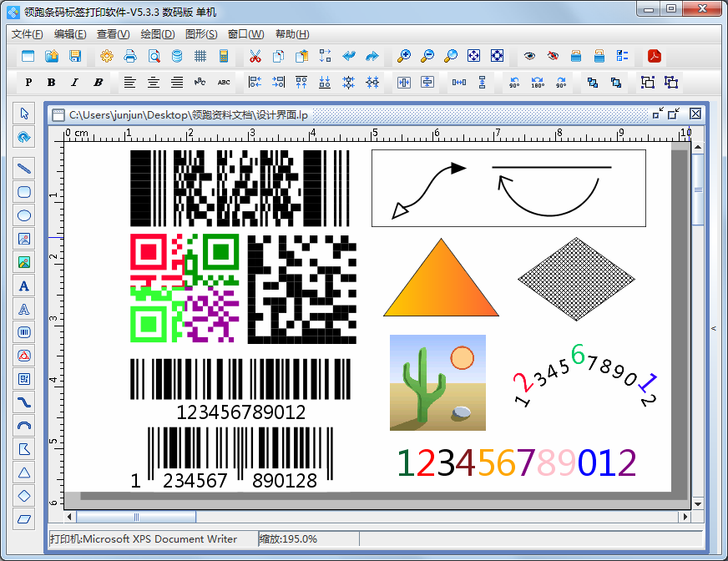Screen dimensions: 728x561
Task: Click the plain magnifier zoom icon
Action: click(x=450, y=56)
